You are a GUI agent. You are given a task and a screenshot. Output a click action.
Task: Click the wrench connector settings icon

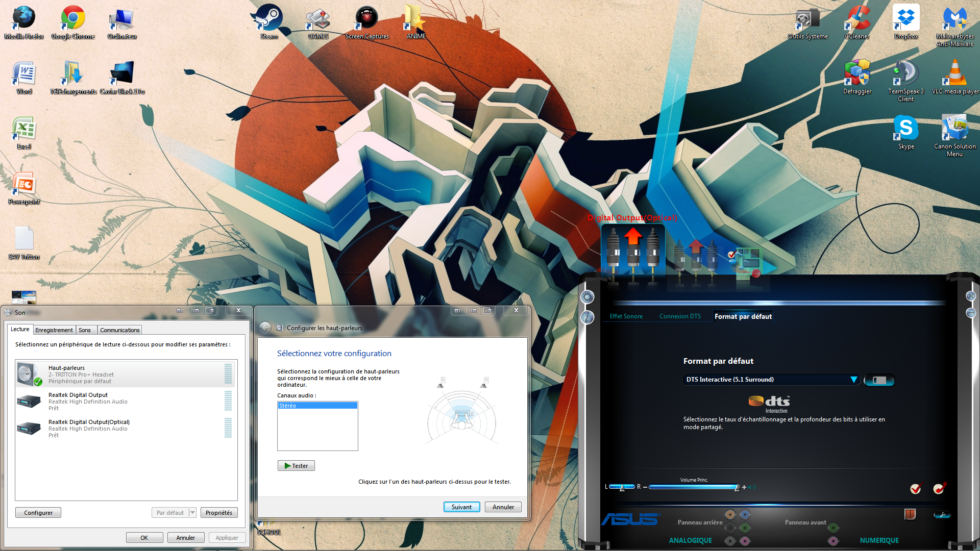point(942,515)
